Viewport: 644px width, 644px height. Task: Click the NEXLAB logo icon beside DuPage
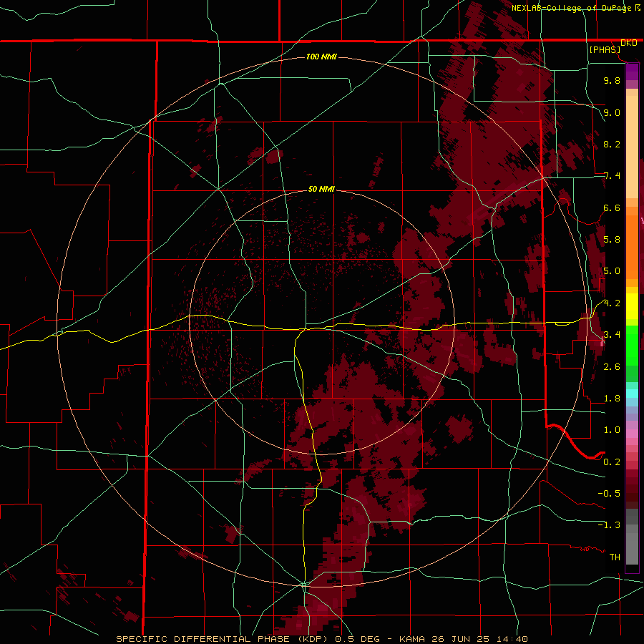[x=638, y=7]
